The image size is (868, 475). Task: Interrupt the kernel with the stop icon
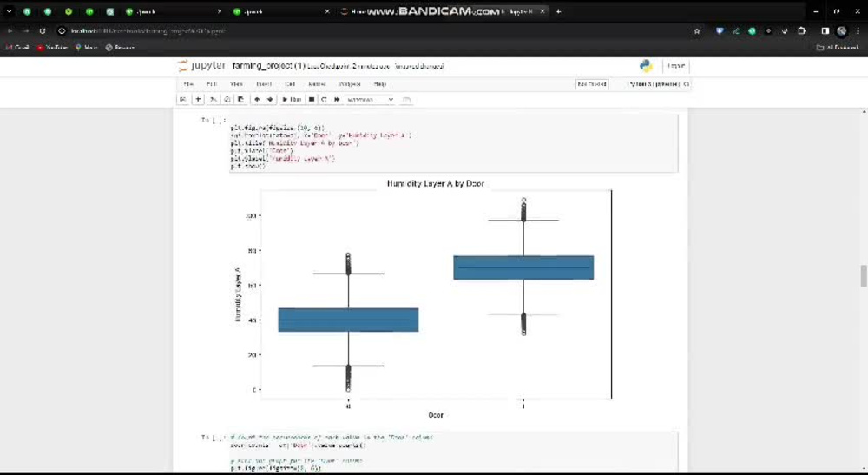pos(311,100)
